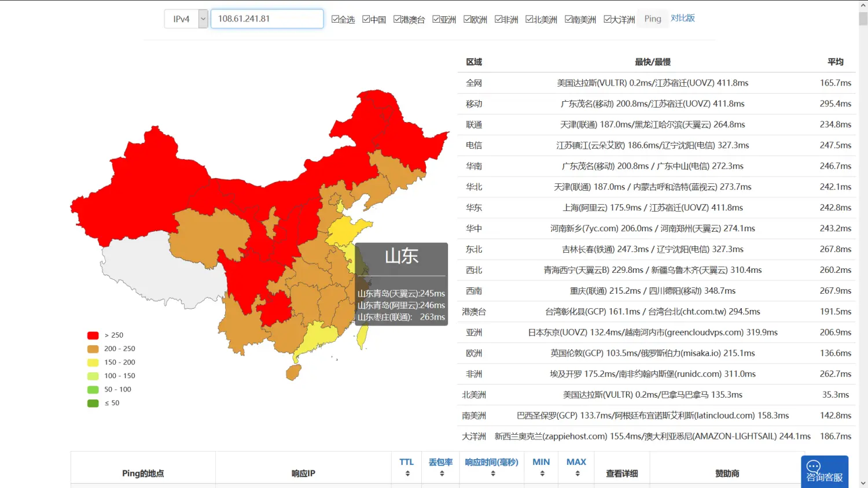Click the yellow 150-200 legend icon
The height and width of the screenshot is (488, 868).
tap(93, 363)
